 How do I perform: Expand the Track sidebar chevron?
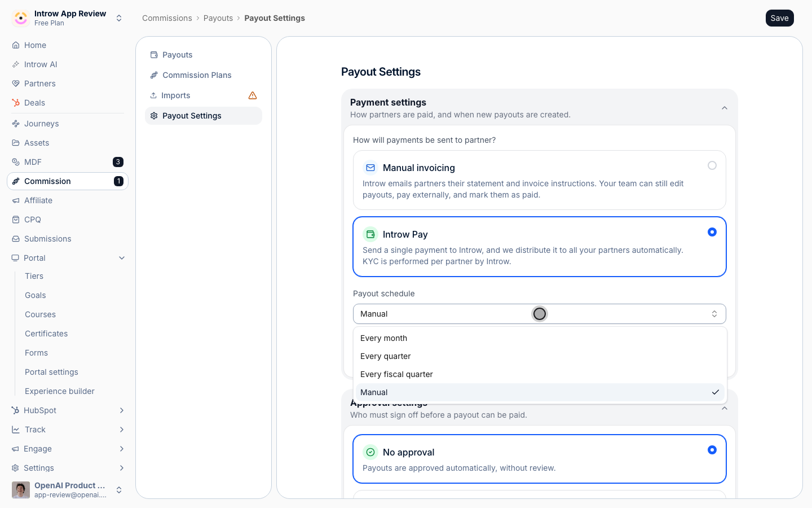(x=122, y=430)
